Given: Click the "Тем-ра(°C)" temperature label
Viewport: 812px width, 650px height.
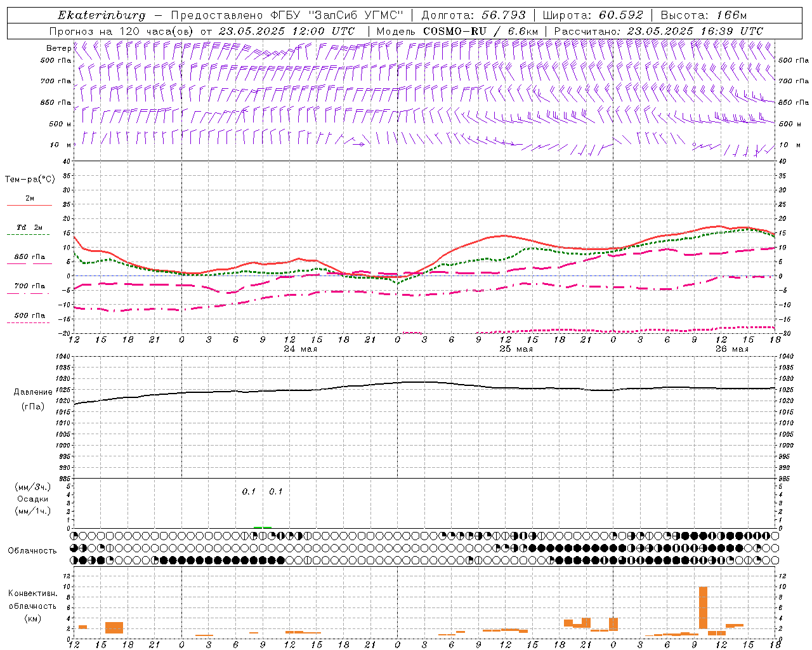Looking at the screenshot, I should coord(30,179).
